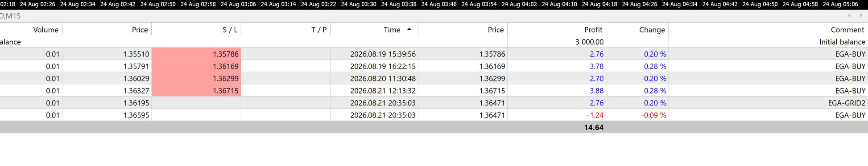
Task: Sort by the Change column header
Action: coord(652,29)
